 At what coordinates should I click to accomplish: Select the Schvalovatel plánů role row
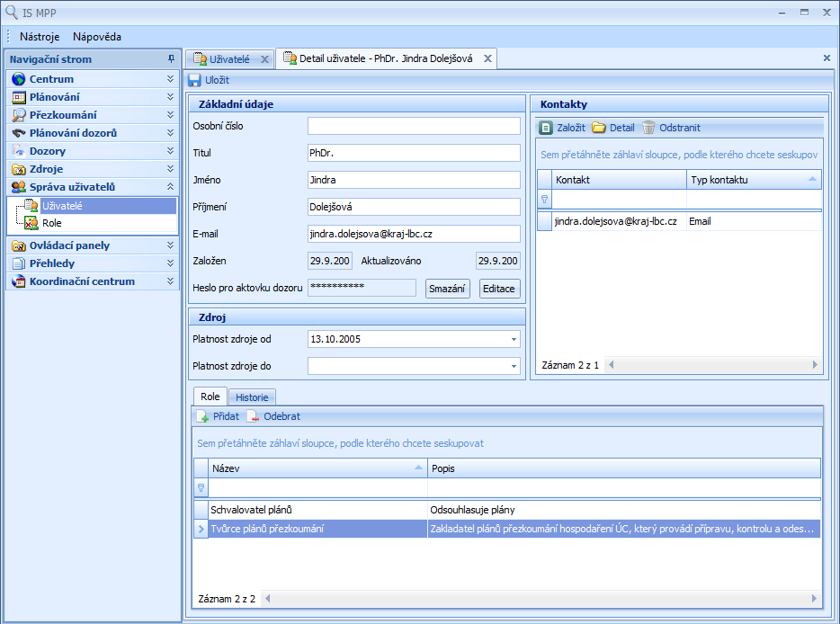tap(506, 510)
